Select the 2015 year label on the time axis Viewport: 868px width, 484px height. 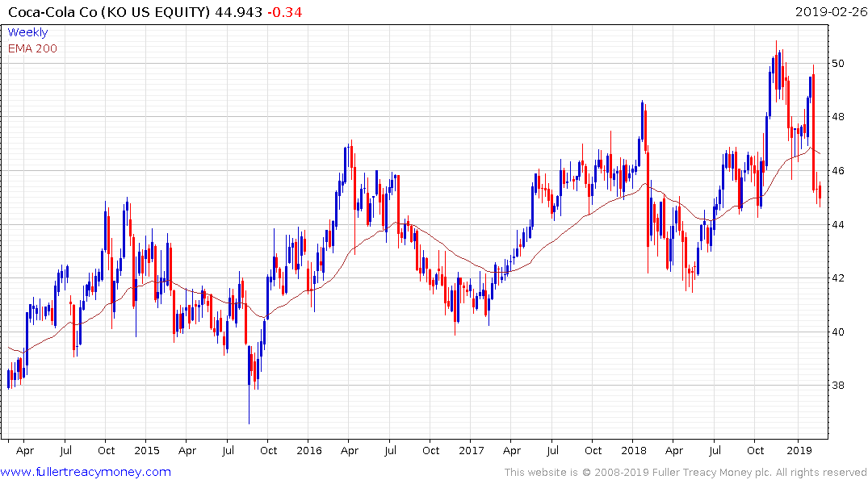pos(147,451)
